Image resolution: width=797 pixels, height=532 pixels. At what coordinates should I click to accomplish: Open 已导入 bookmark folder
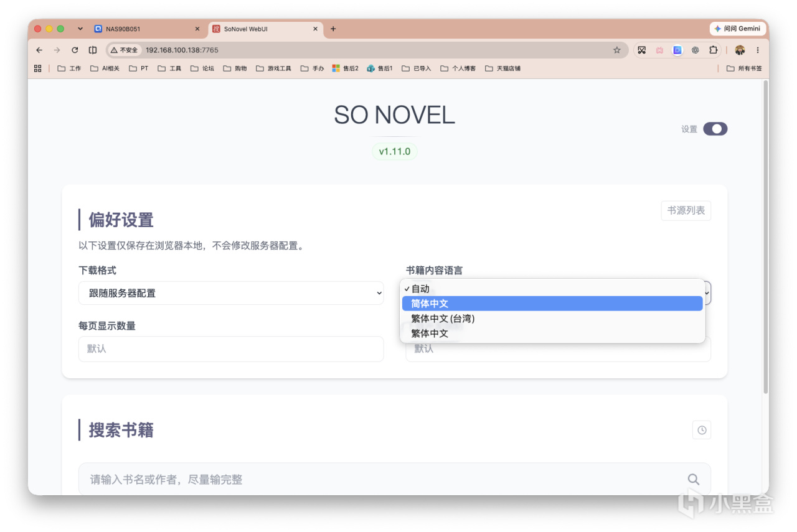click(x=416, y=68)
